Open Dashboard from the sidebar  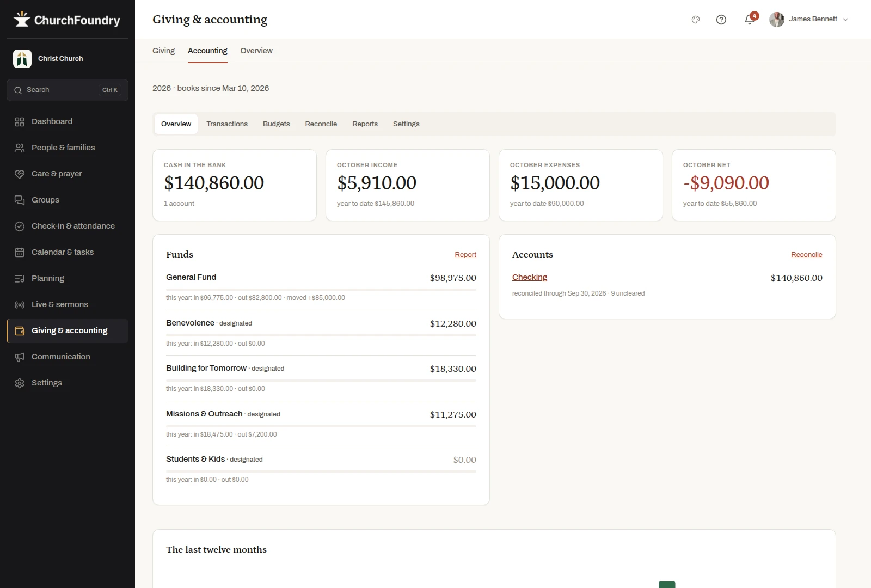pyautogui.click(x=68, y=121)
